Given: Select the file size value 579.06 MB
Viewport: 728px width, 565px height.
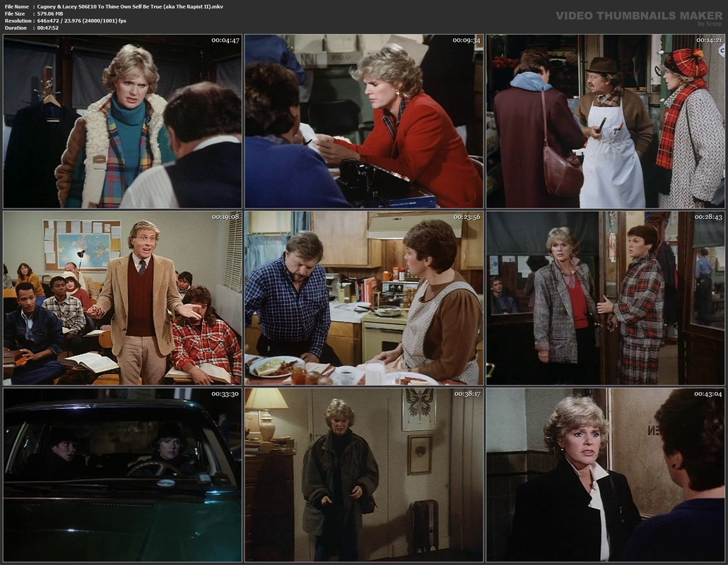Looking at the screenshot, I should point(49,14).
